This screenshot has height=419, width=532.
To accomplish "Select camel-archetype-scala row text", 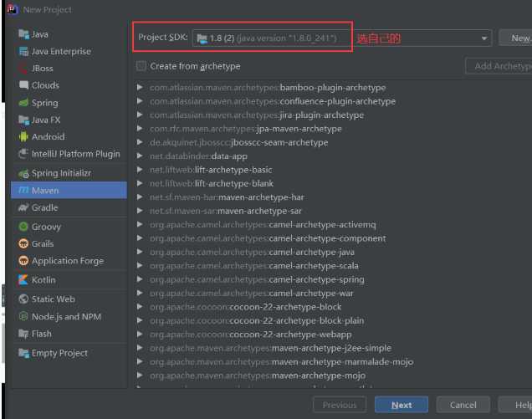I will (254, 266).
